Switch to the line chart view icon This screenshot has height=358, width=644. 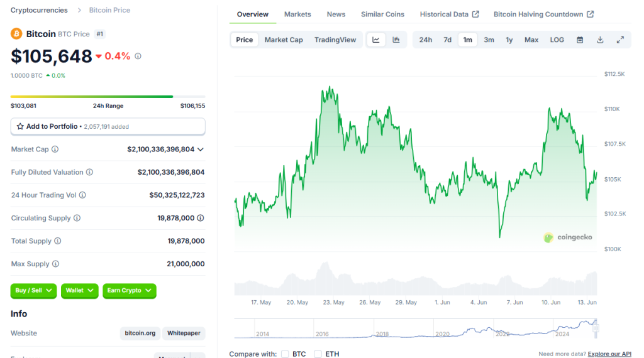point(376,40)
